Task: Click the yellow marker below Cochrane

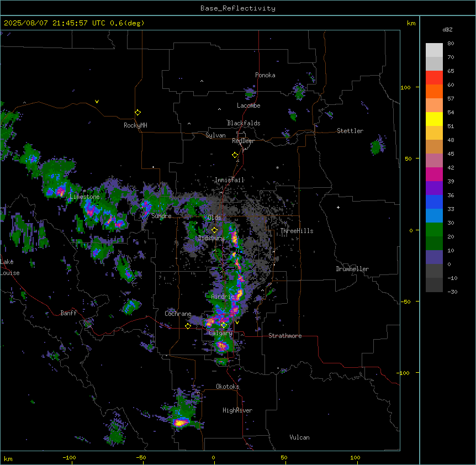Action: tap(188, 326)
